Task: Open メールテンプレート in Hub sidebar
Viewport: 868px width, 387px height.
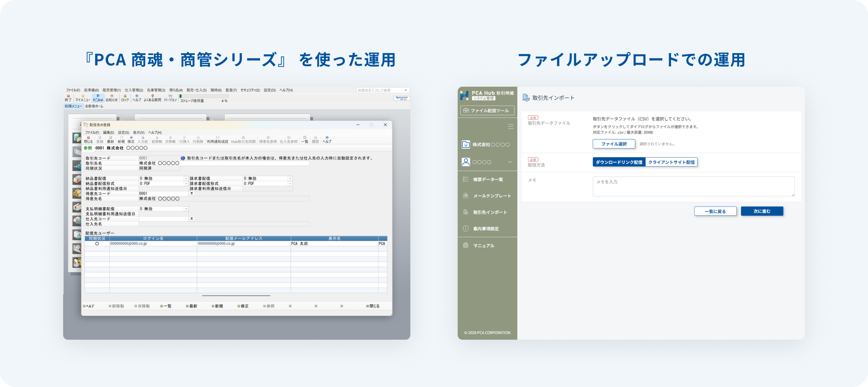Action: (x=487, y=196)
